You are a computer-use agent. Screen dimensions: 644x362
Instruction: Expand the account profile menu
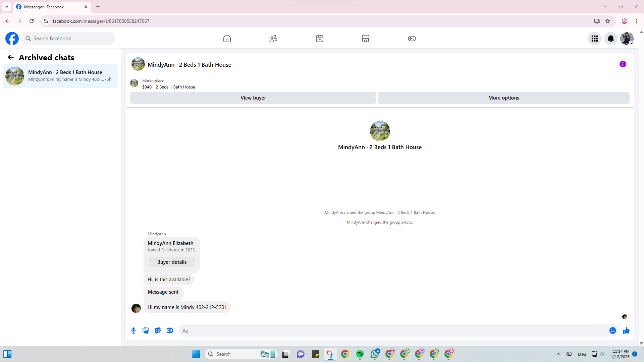pyautogui.click(x=627, y=39)
